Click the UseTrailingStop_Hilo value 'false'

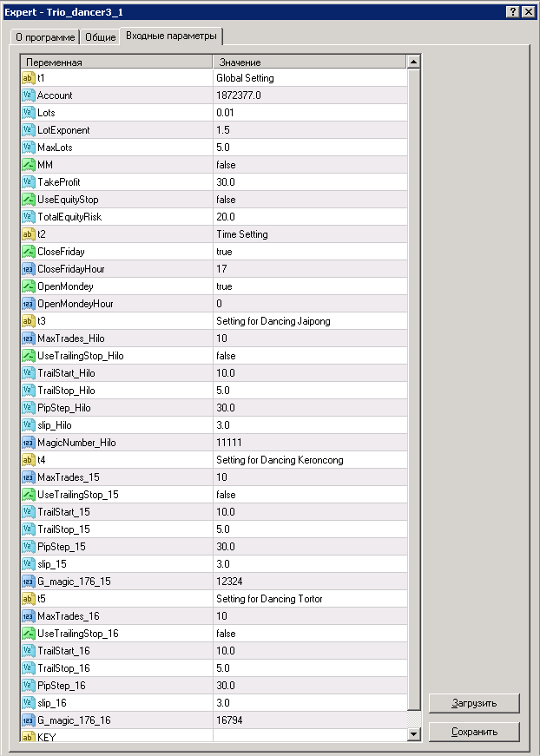(226, 356)
